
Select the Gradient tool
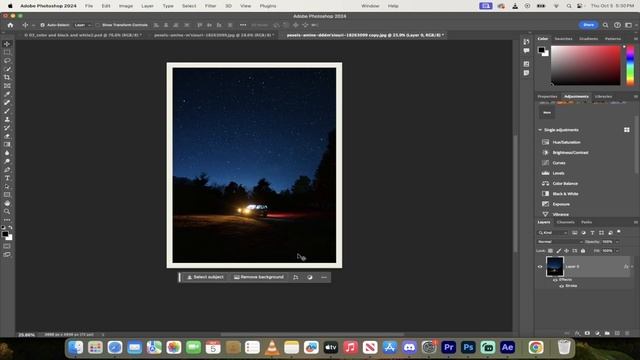coord(7,144)
